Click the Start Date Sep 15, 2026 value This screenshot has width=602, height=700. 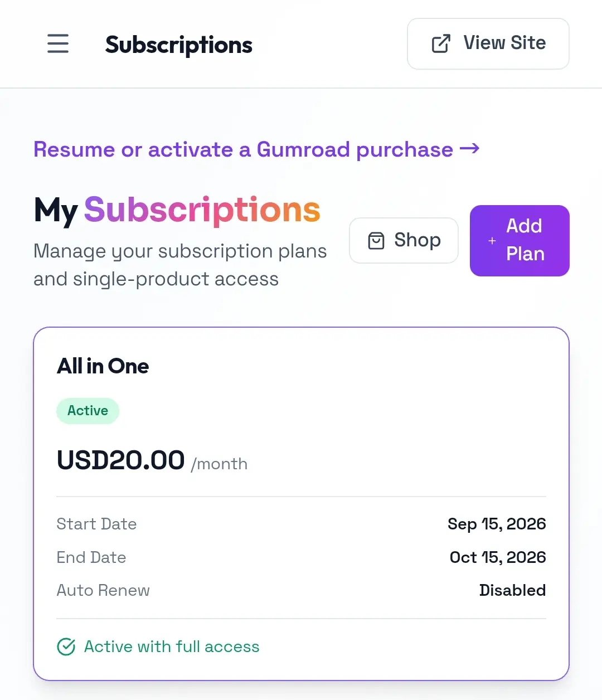tap(497, 524)
